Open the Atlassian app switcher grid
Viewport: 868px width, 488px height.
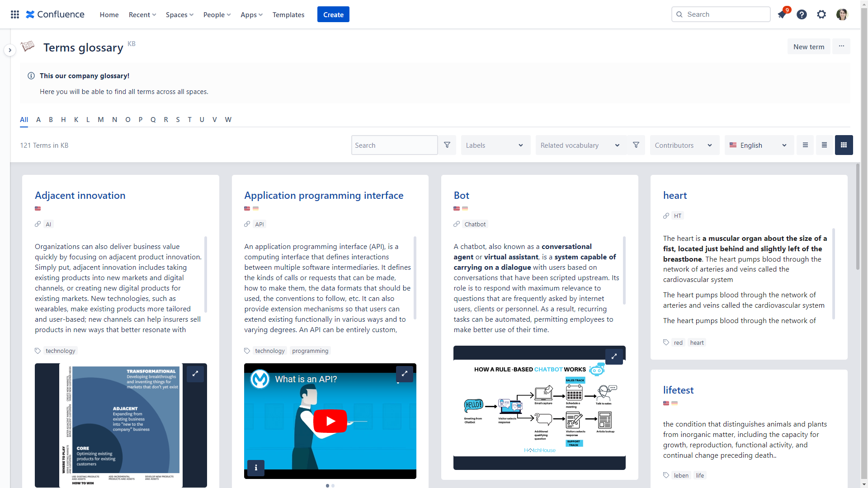pos(14,14)
